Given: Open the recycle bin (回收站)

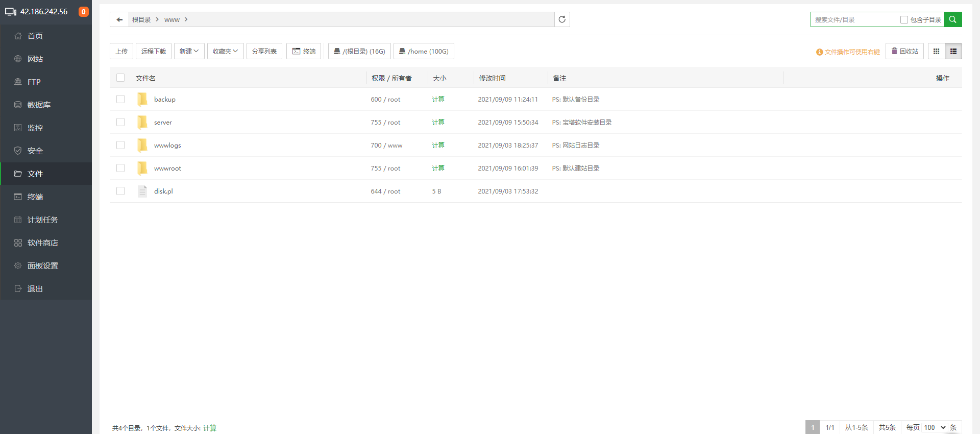Looking at the screenshot, I should pyautogui.click(x=904, y=51).
